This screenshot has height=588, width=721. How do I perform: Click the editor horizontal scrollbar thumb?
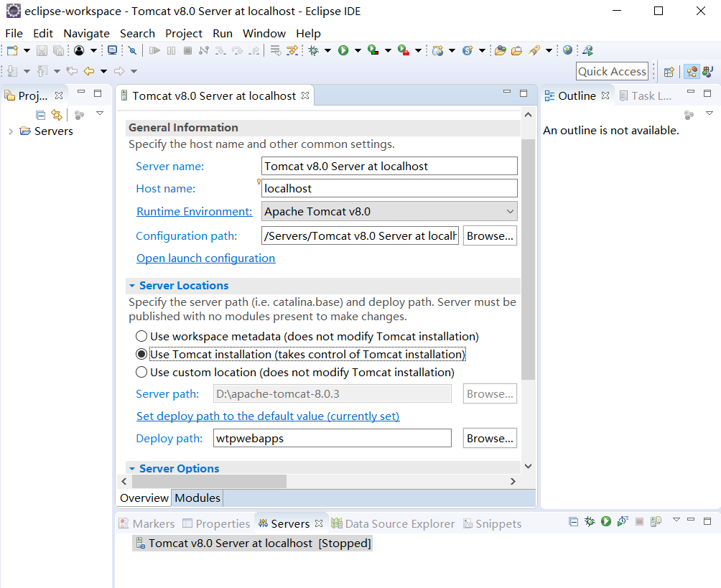click(209, 481)
